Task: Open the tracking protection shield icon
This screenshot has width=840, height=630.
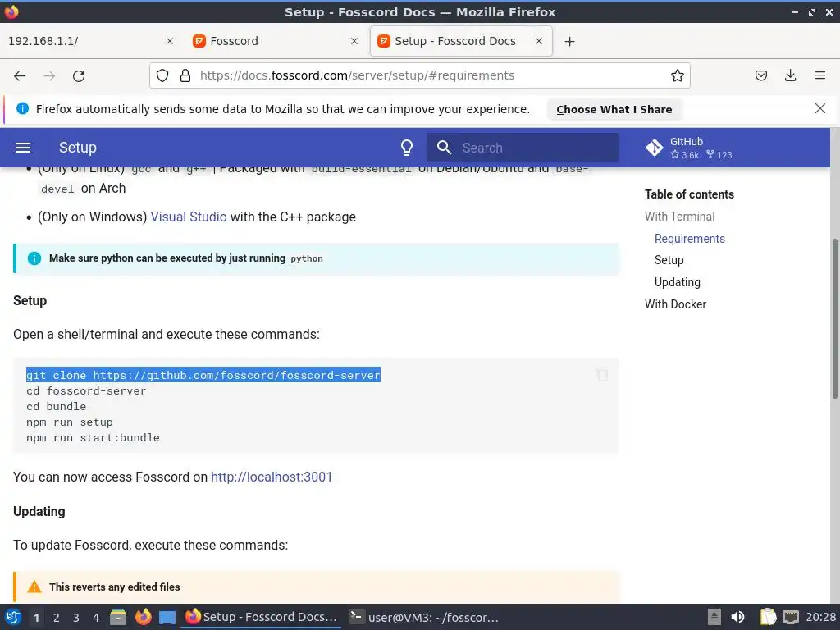Action: coord(162,75)
